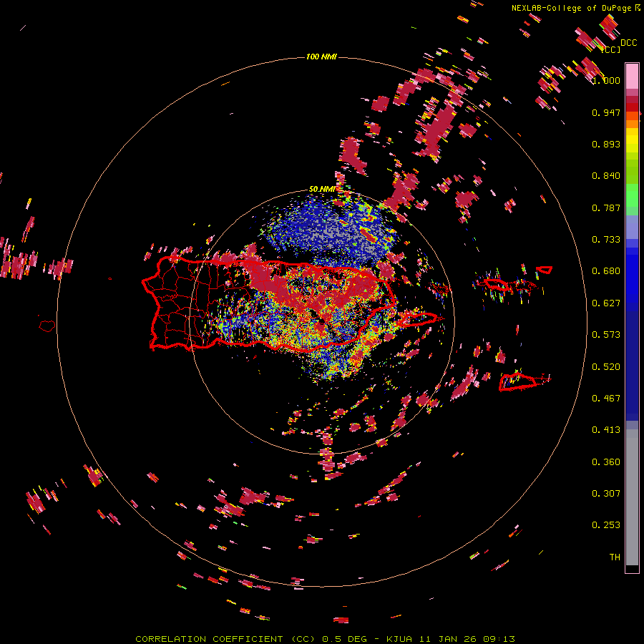The image size is (644, 644).
Task: Click the DCC product label
Action: click(x=628, y=43)
